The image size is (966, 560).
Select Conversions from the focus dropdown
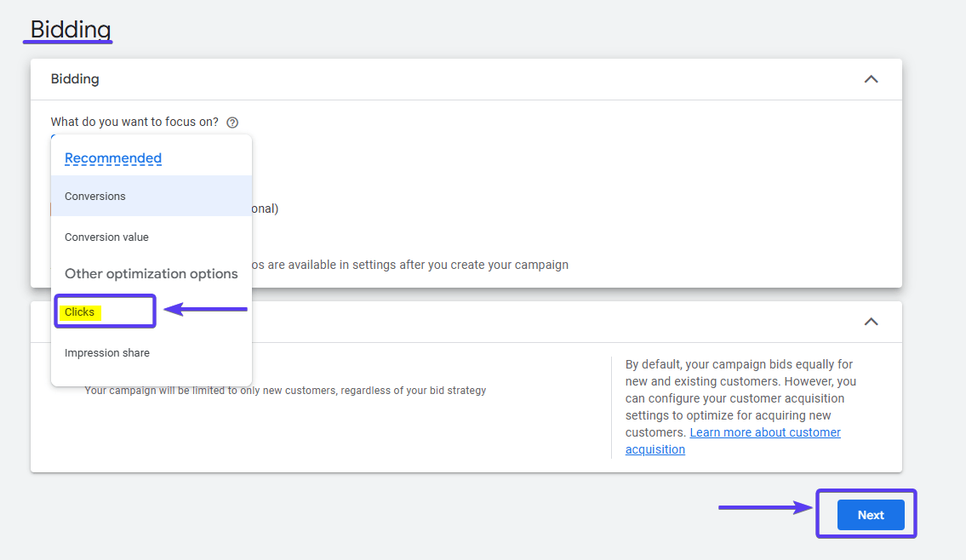click(95, 197)
